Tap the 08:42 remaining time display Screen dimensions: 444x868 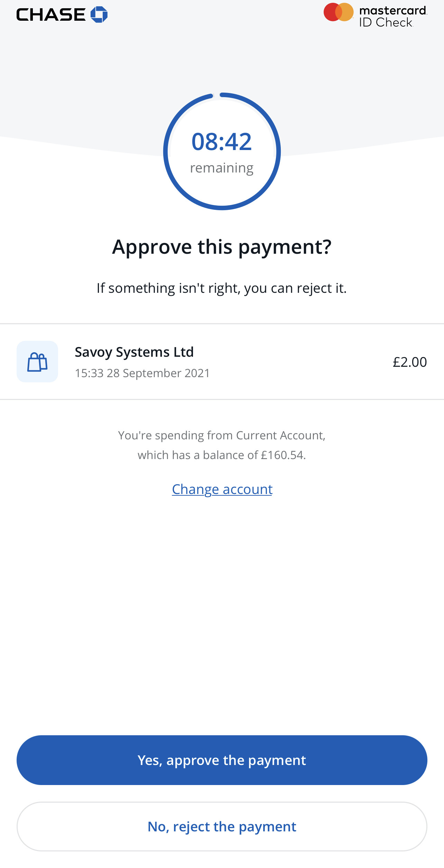click(x=222, y=142)
